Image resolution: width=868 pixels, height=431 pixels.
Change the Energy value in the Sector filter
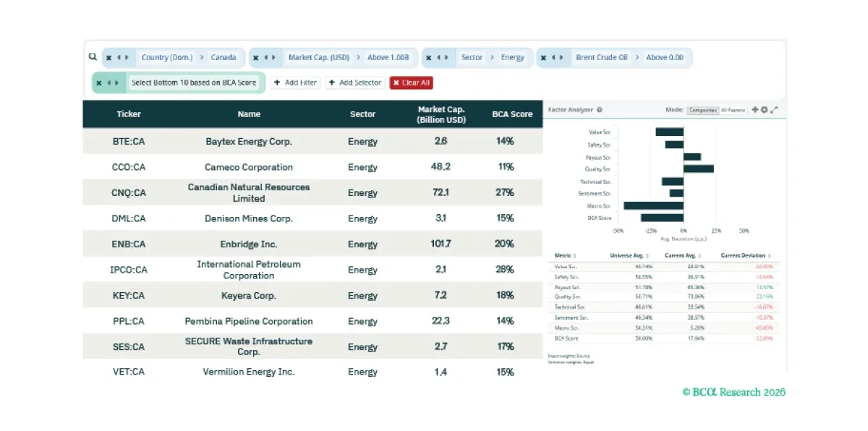(x=513, y=58)
